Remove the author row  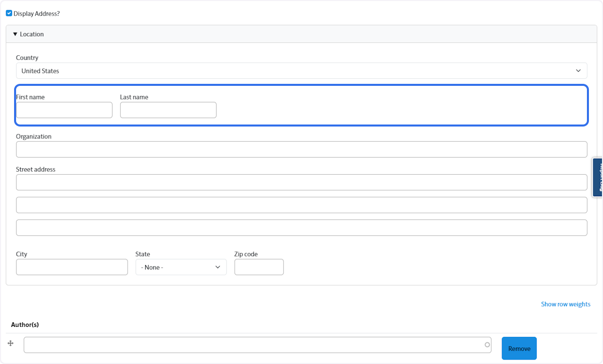pos(519,348)
